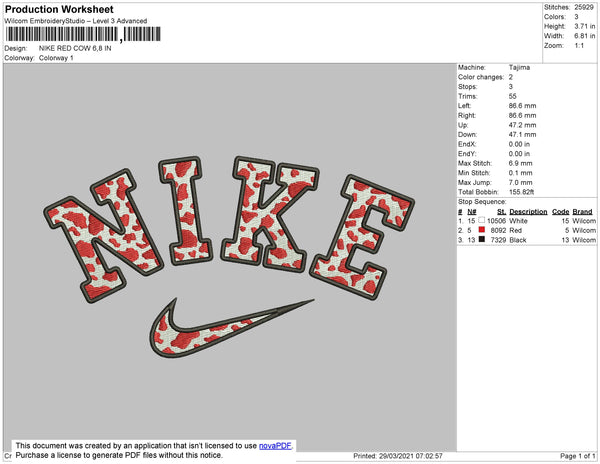600x464 pixels.
Task: Click the 'Production Worksheet' title
Action: (x=59, y=9)
